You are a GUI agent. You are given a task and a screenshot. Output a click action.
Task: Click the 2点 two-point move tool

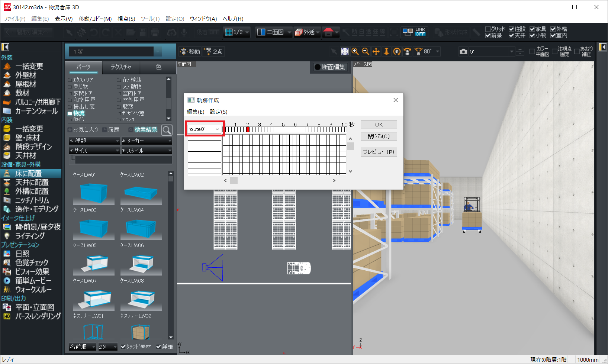pos(214,52)
